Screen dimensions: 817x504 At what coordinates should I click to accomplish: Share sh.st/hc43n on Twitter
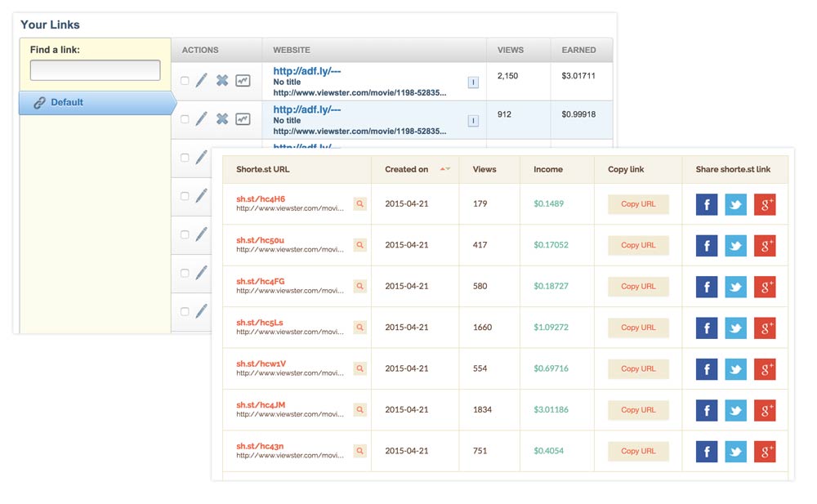735,451
